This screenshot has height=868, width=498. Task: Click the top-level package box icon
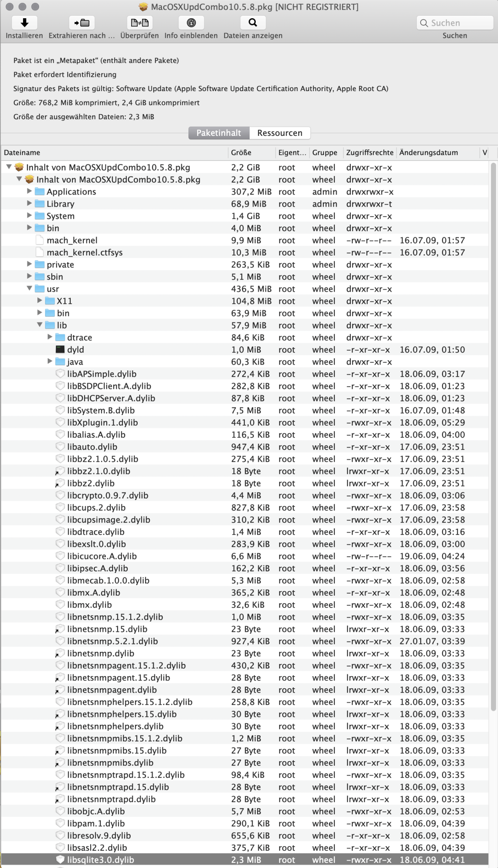19,167
